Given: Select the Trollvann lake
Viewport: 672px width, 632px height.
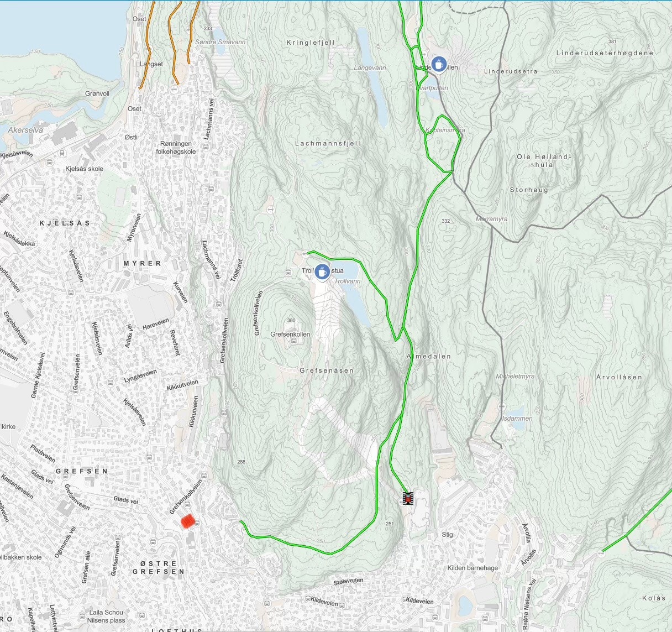Looking at the screenshot, I should 355,303.
